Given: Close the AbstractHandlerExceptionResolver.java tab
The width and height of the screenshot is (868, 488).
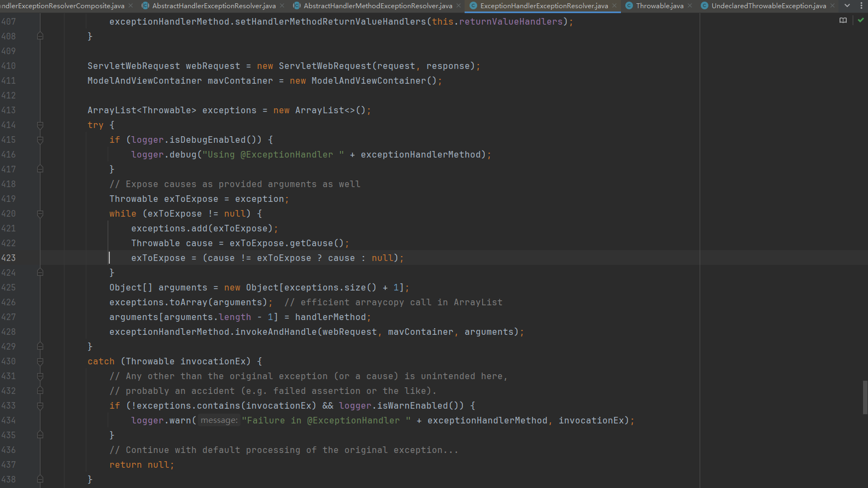Looking at the screenshot, I should [282, 5].
